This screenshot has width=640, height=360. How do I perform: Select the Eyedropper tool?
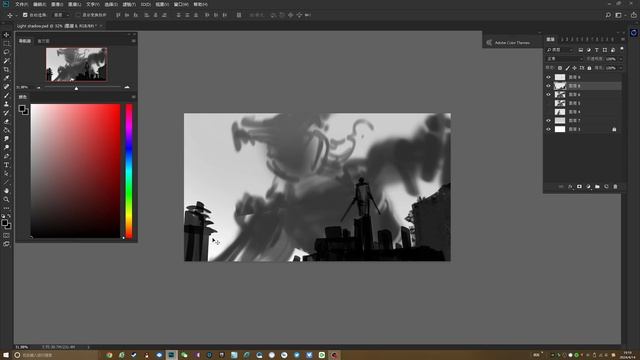pyautogui.click(x=6, y=78)
